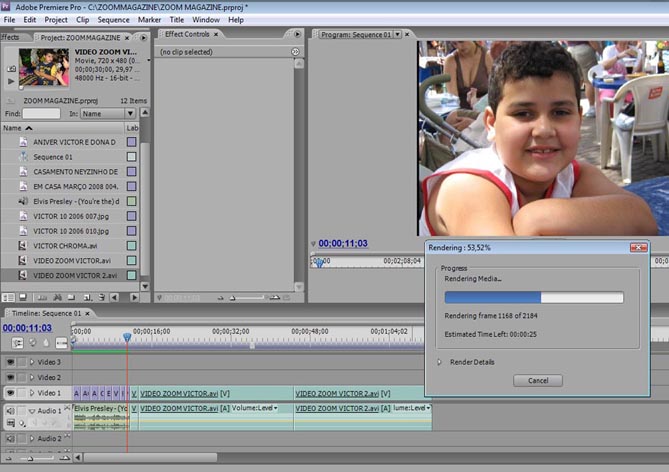
Task: Collapse the Audio 1 track
Action: (31, 410)
